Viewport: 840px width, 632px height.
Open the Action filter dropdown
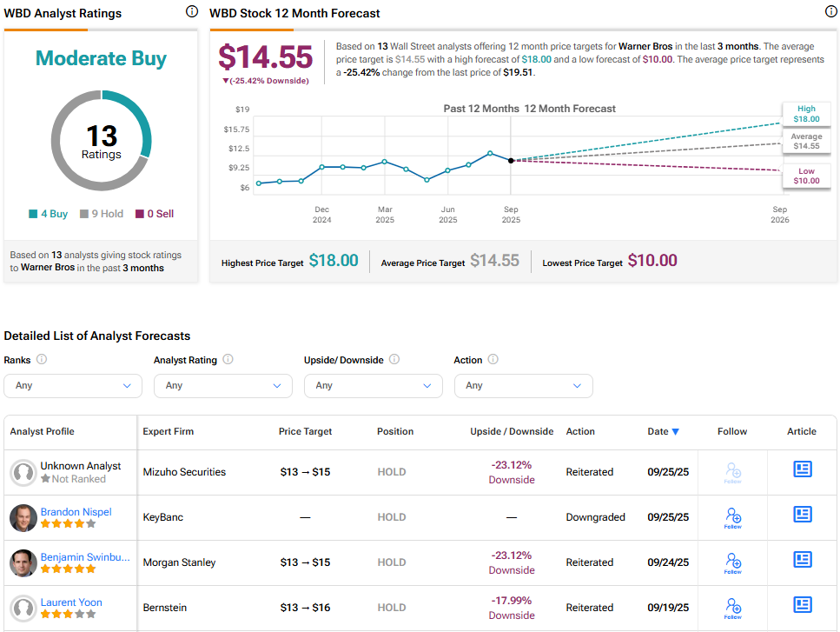524,386
